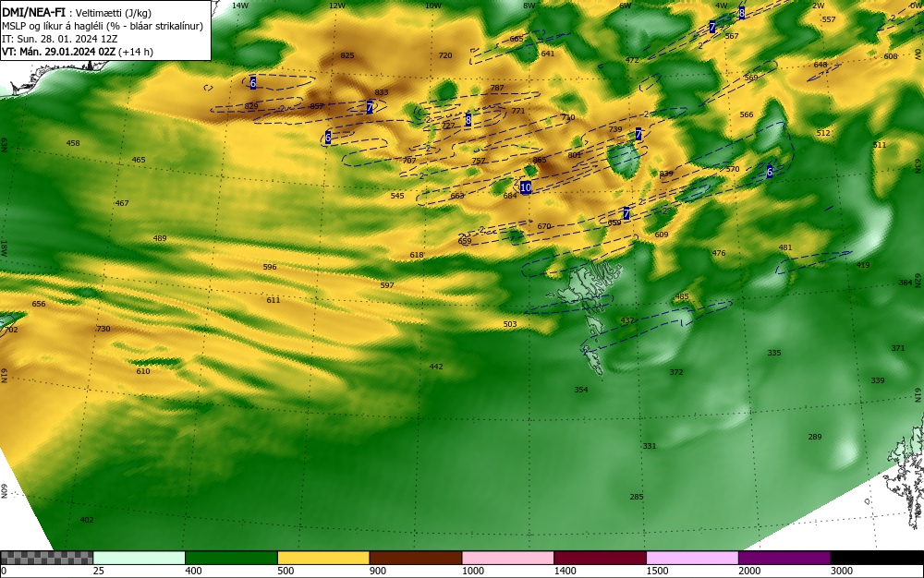The image size is (924, 578).
Task: Click the lilac 1500–2000 legend swatch
Action: pos(692,558)
